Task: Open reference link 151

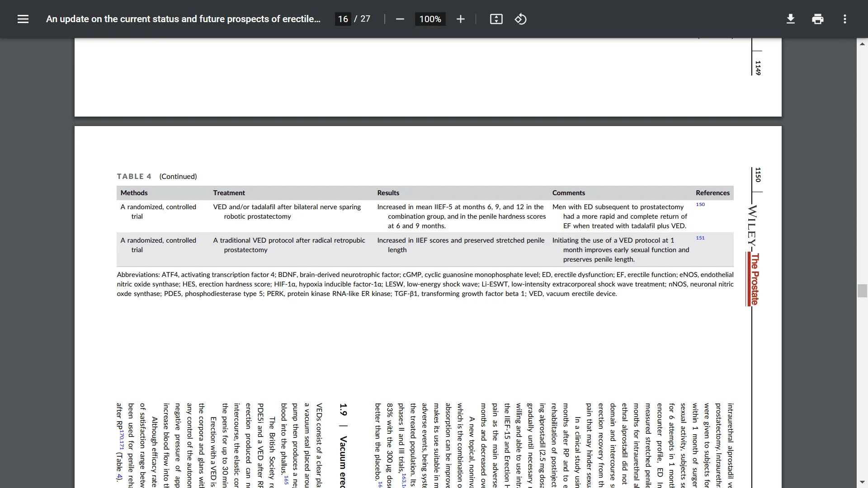Action: (x=700, y=238)
